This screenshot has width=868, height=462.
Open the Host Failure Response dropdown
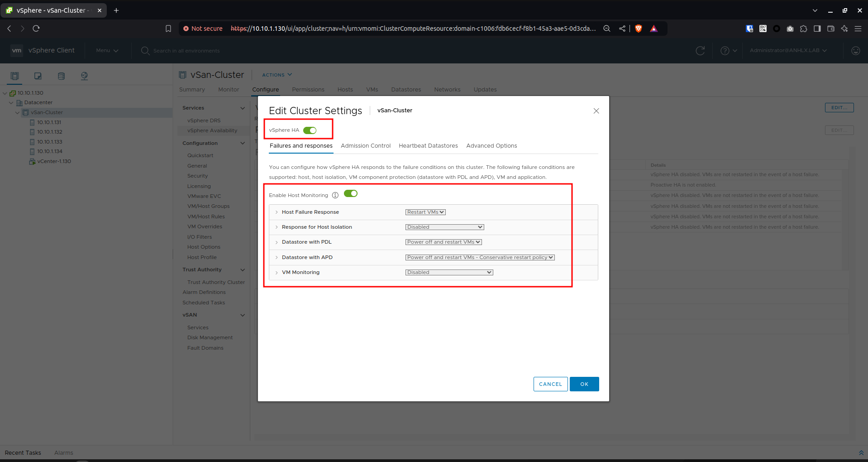(x=425, y=212)
